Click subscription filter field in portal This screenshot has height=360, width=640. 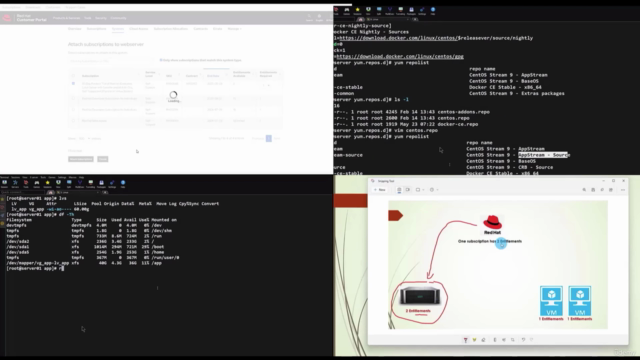click(x=111, y=61)
